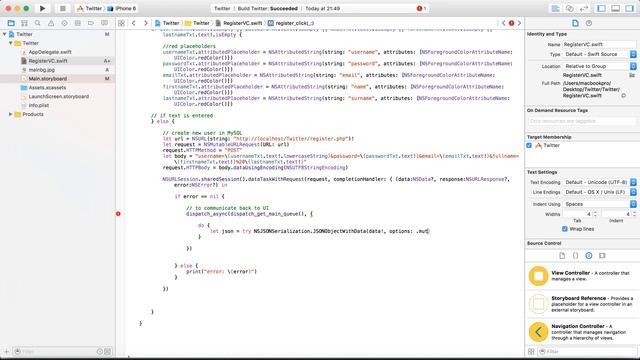
Task: Toggle the Wrap lines checkbox
Action: [x=565, y=229]
